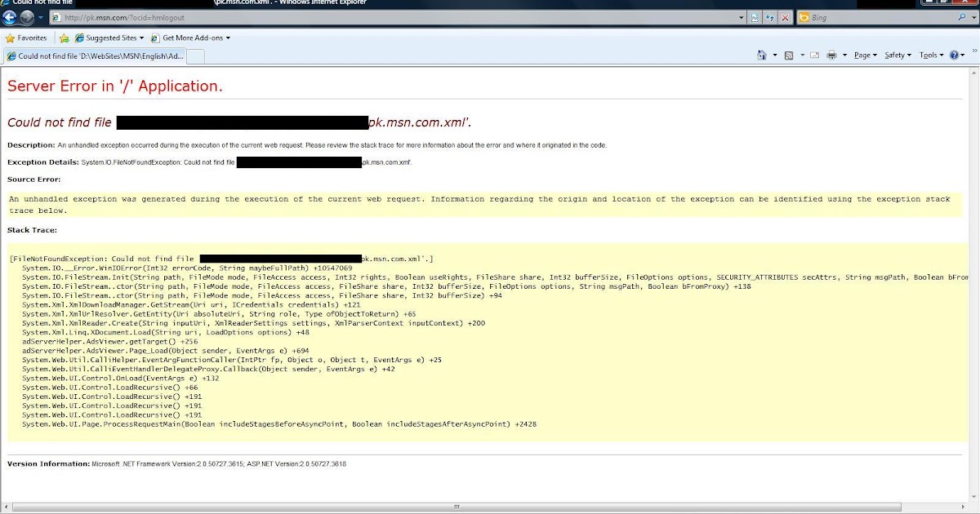Click the adServerHelper.AdsViewer.getTarget() stack line
The image size is (980, 514).
click(110, 341)
